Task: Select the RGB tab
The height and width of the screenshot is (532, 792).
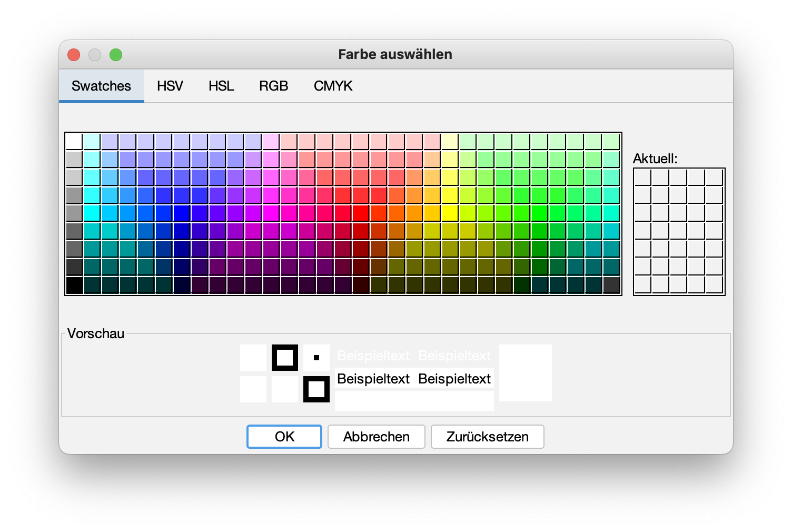Action: 273,86
